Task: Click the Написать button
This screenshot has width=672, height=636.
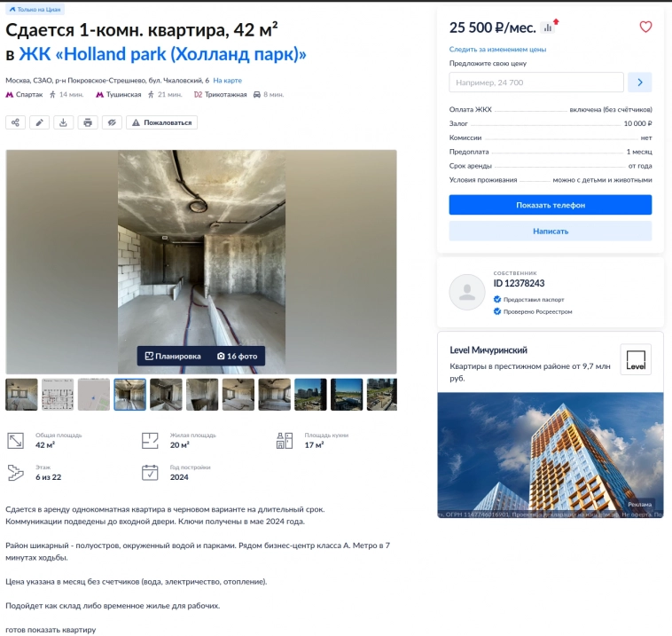Action: pos(551,232)
